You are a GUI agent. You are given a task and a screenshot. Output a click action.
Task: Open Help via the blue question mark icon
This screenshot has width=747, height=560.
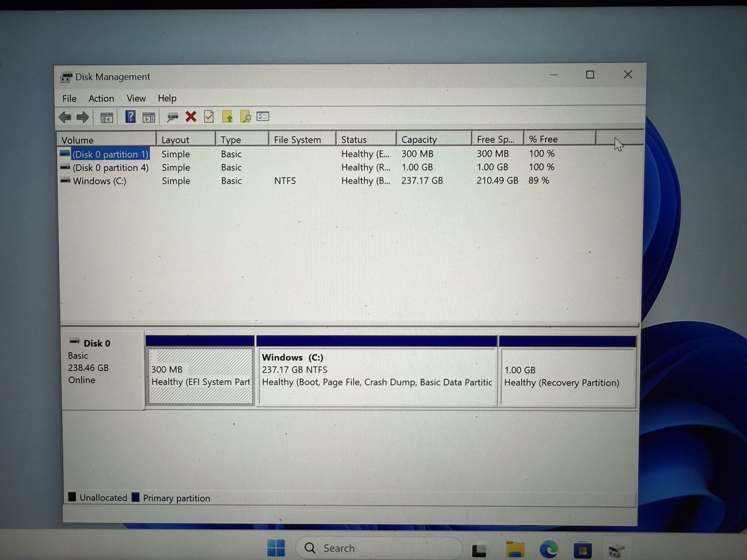pos(130,117)
